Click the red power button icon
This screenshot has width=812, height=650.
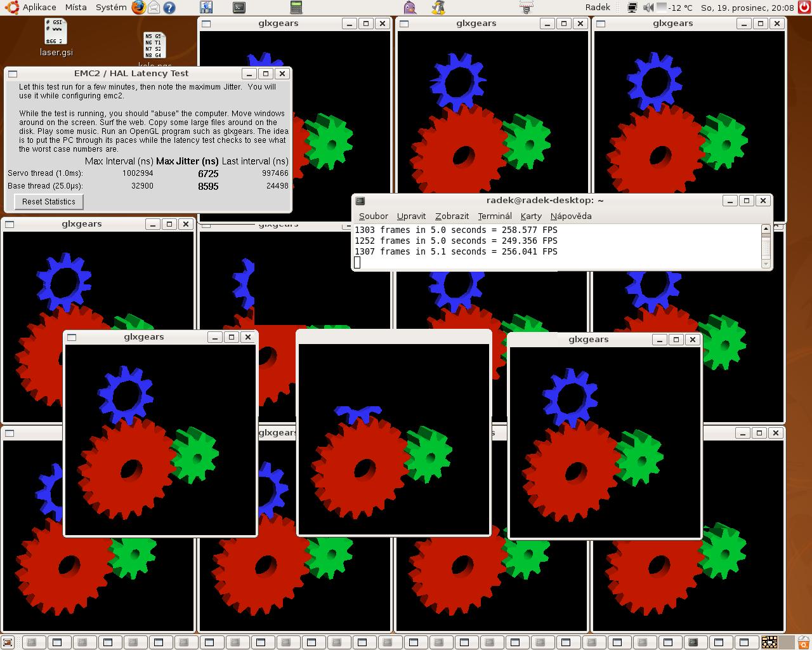(804, 8)
